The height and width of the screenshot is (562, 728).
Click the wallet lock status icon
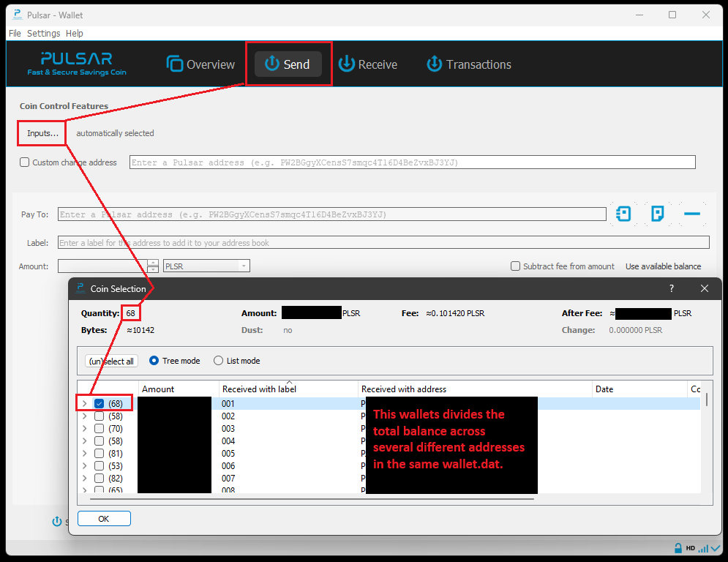[678, 547]
